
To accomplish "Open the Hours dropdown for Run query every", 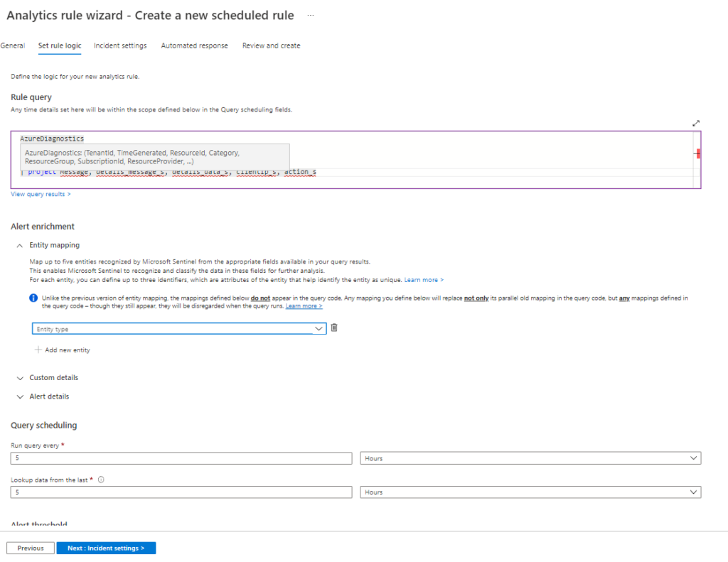I will point(529,458).
